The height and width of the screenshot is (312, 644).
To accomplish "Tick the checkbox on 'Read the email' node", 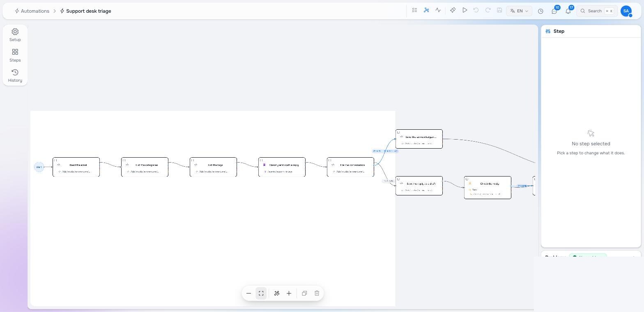I will (x=55, y=160).
